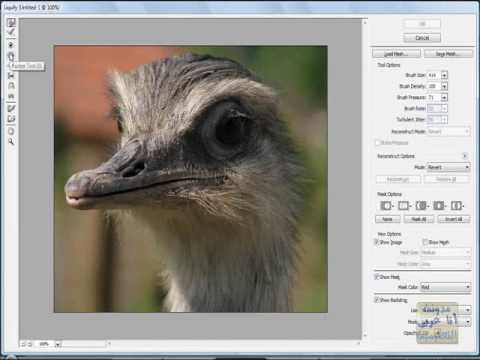The width and height of the screenshot is (480, 360).
Task: Click the Load Mesh button
Action: pyautogui.click(x=396, y=54)
